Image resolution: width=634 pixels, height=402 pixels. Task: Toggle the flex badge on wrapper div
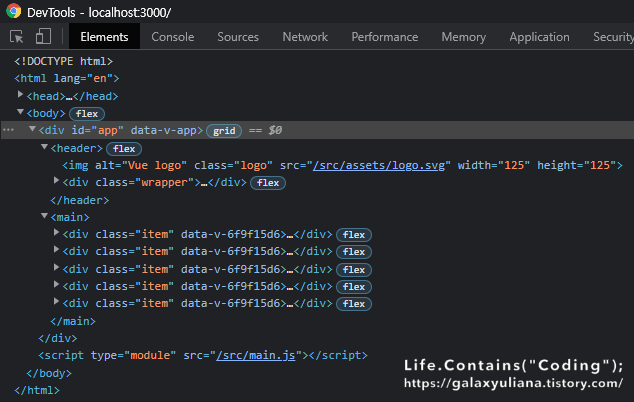pos(268,183)
